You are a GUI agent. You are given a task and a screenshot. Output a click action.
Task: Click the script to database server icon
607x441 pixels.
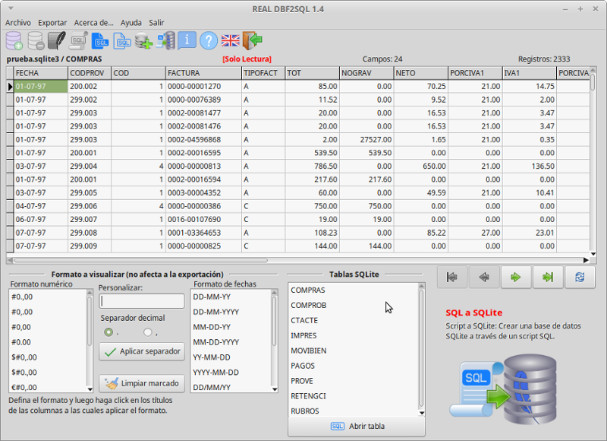coord(166,41)
